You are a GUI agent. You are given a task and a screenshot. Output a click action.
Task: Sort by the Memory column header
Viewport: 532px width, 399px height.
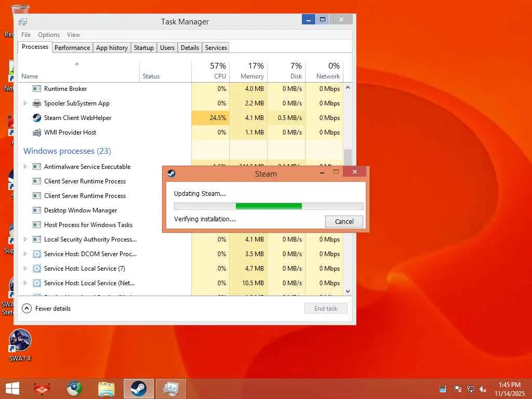pyautogui.click(x=249, y=71)
